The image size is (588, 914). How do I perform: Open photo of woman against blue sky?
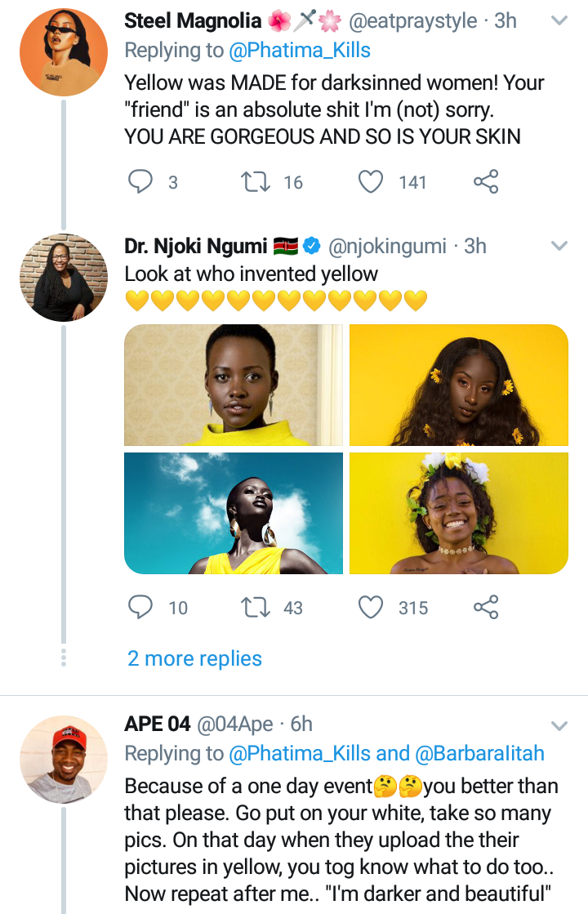pos(234,513)
